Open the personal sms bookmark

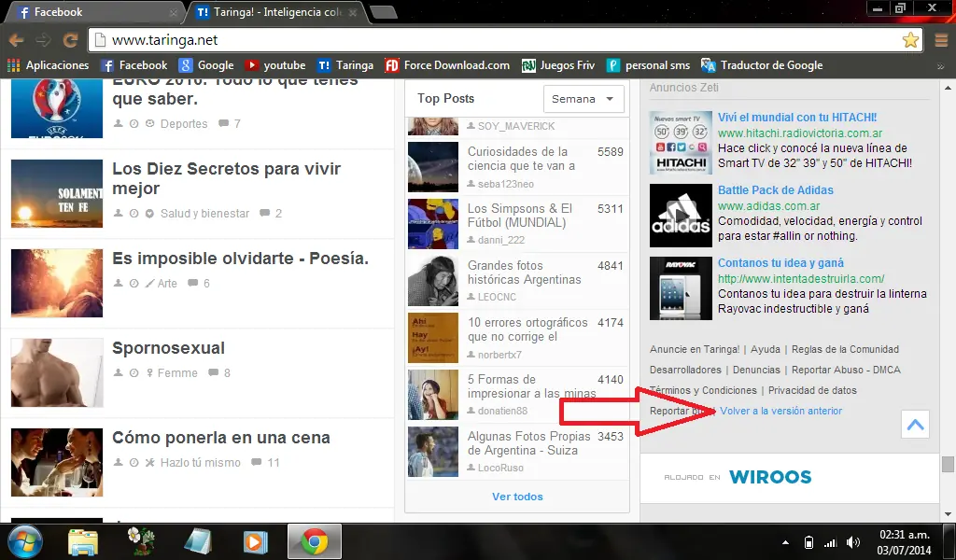pyautogui.click(x=648, y=65)
